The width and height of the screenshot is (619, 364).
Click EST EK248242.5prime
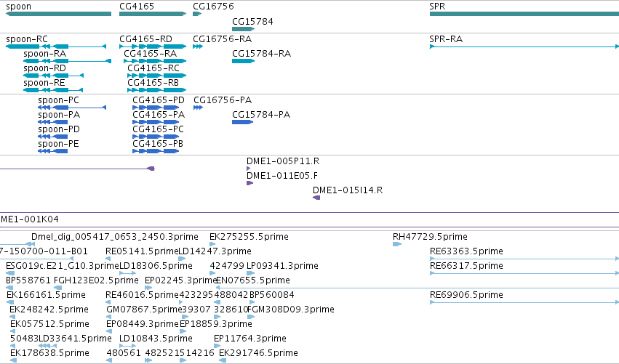click(49, 310)
